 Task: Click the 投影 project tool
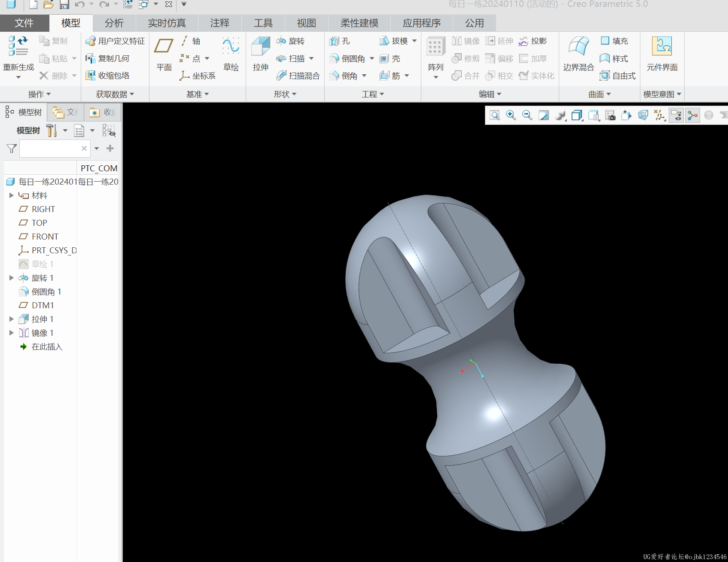tap(533, 41)
